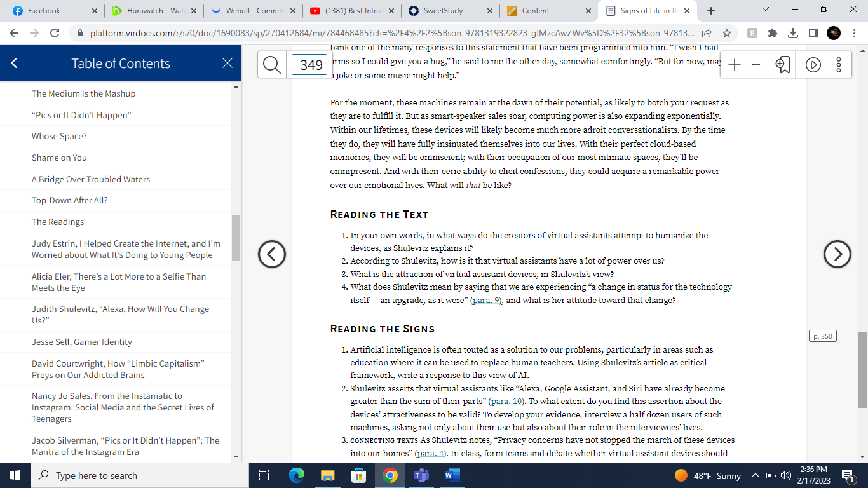
Task: Open Task View on taskbar
Action: [x=265, y=475]
